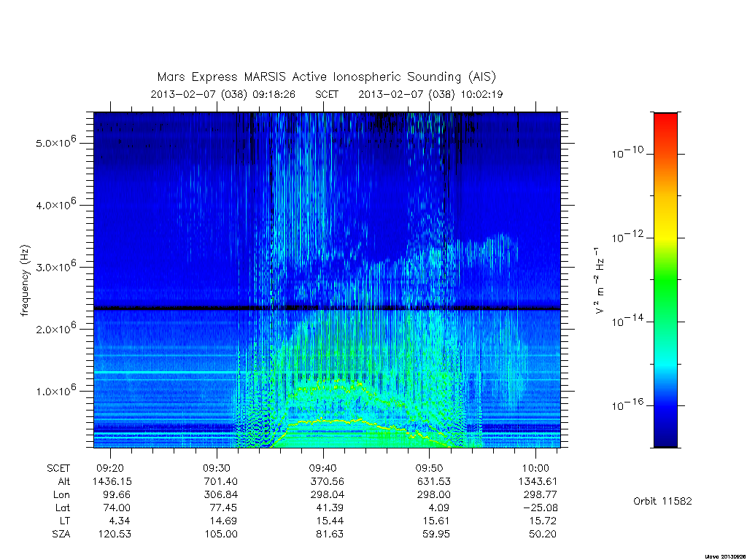Viewport: 747px width, 560px height.
Task: Click the green middle of the color bar
Action: [665, 281]
